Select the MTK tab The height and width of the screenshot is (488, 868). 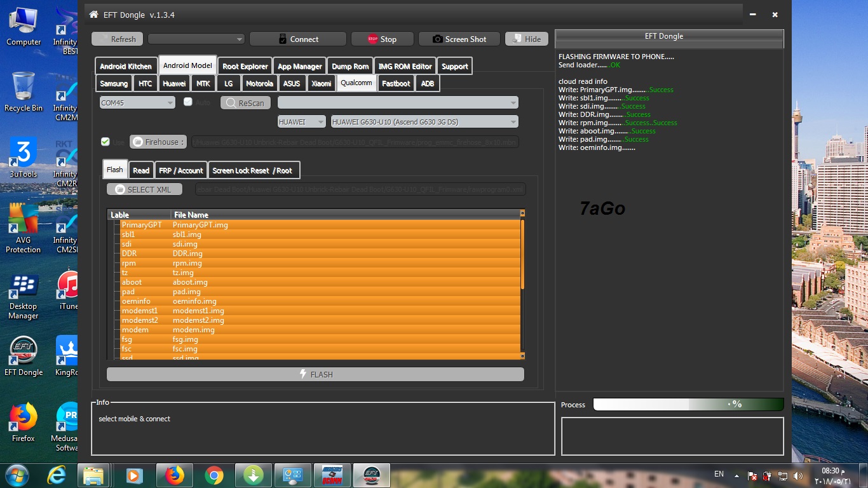coord(203,83)
